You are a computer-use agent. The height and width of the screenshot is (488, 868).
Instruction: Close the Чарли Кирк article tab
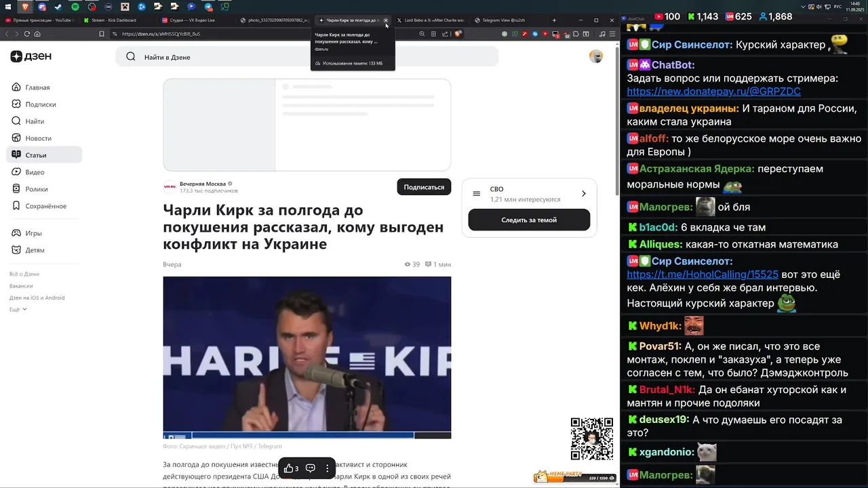tap(386, 20)
